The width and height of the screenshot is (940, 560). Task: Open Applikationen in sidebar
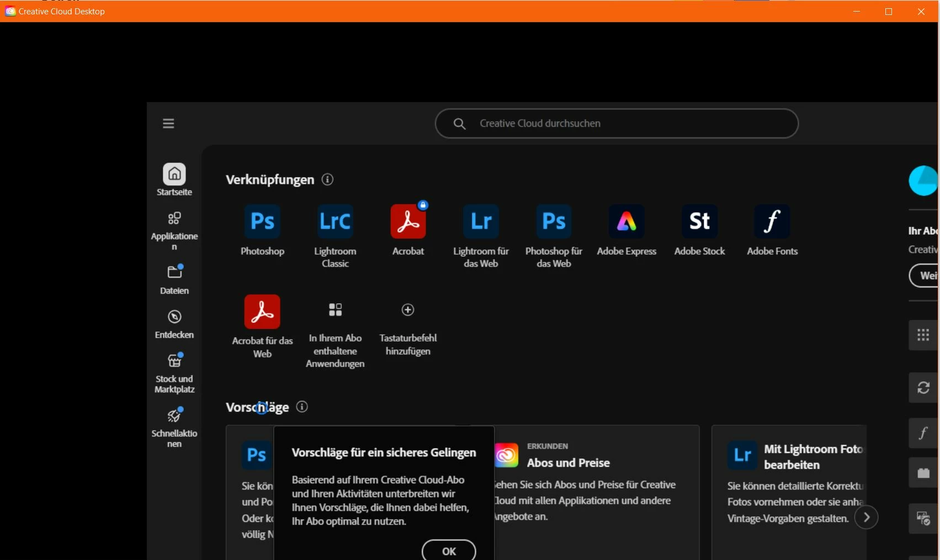pyautogui.click(x=174, y=231)
